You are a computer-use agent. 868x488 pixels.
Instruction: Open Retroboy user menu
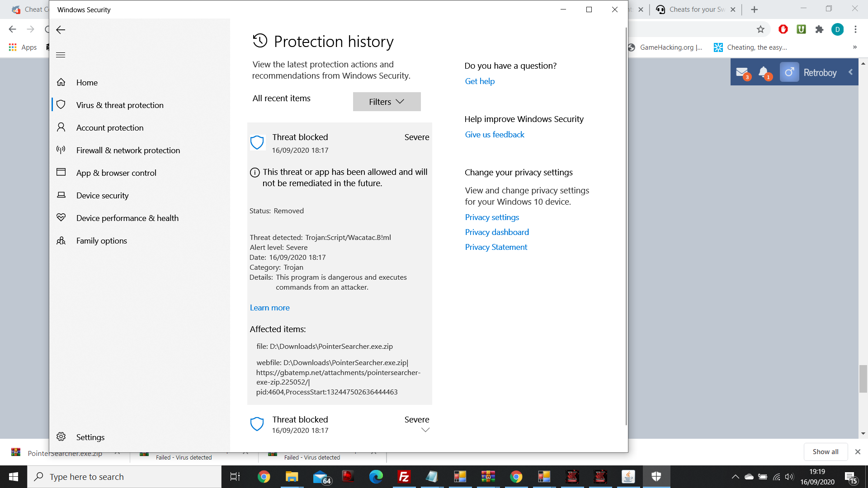(x=809, y=72)
